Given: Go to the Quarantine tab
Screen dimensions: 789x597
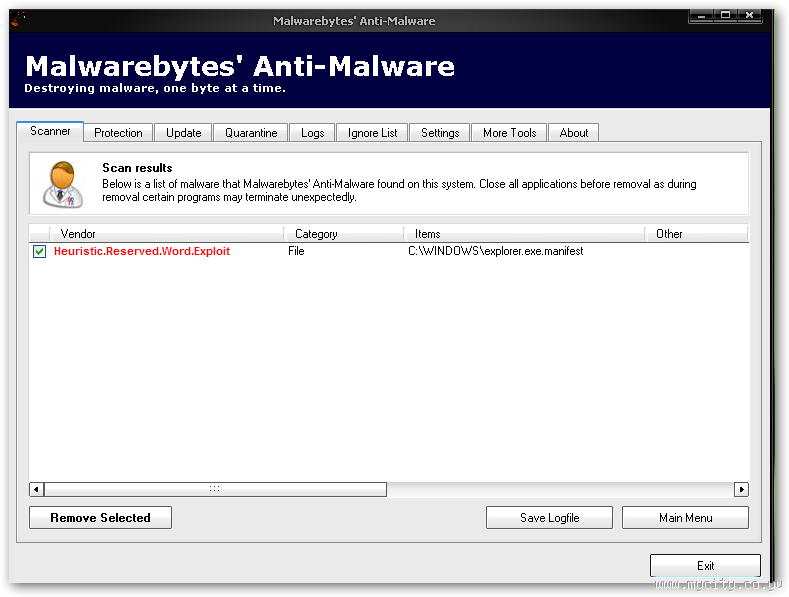Looking at the screenshot, I should (251, 133).
